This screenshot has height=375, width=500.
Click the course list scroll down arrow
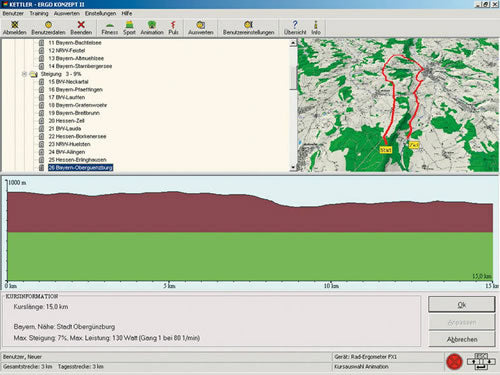click(x=293, y=167)
